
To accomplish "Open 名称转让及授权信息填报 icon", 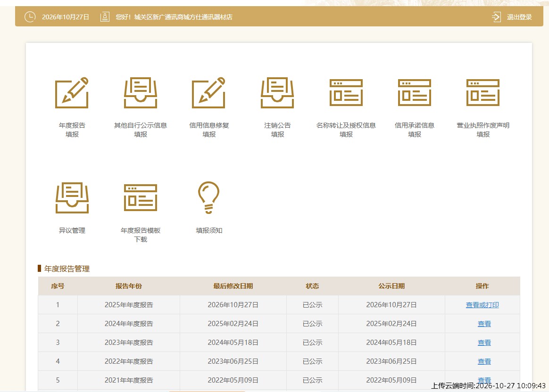I will pyautogui.click(x=346, y=93).
